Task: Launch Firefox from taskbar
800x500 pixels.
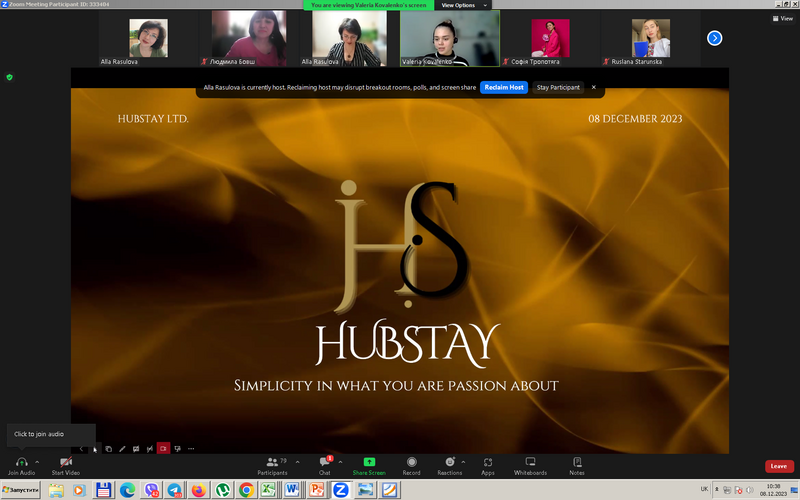Action: point(198,490)
